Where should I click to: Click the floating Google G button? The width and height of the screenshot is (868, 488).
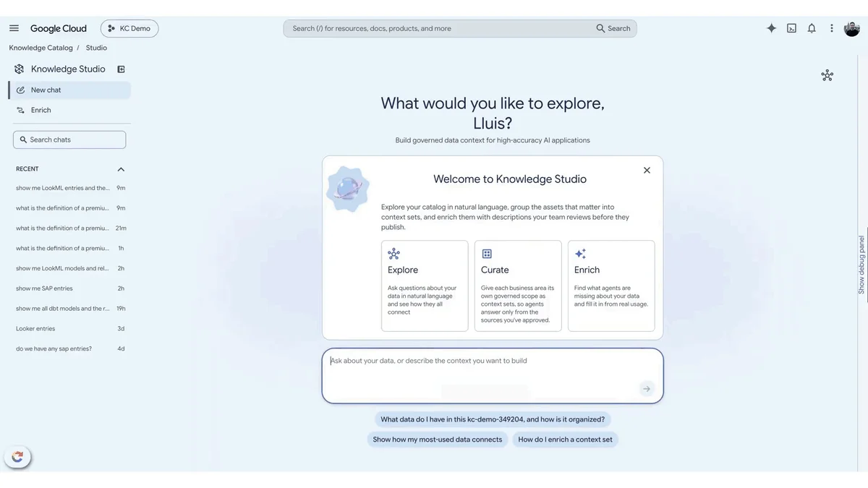[x=17, y=456]
